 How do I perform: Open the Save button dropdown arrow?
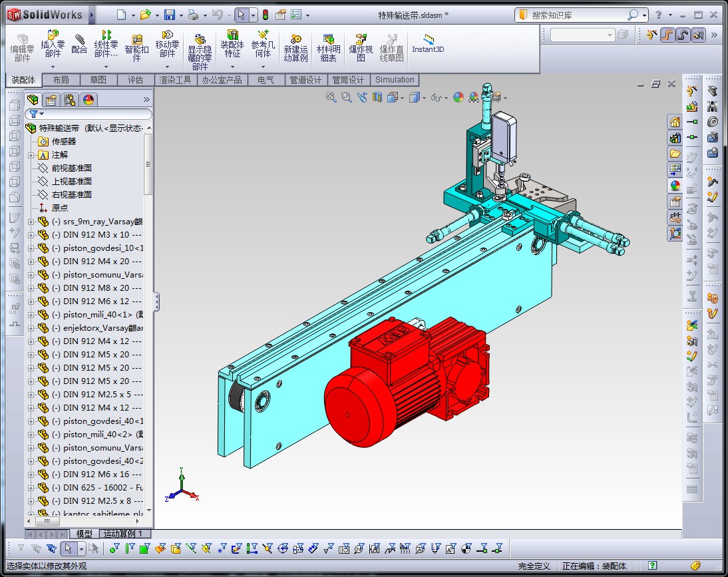(181, 15)
